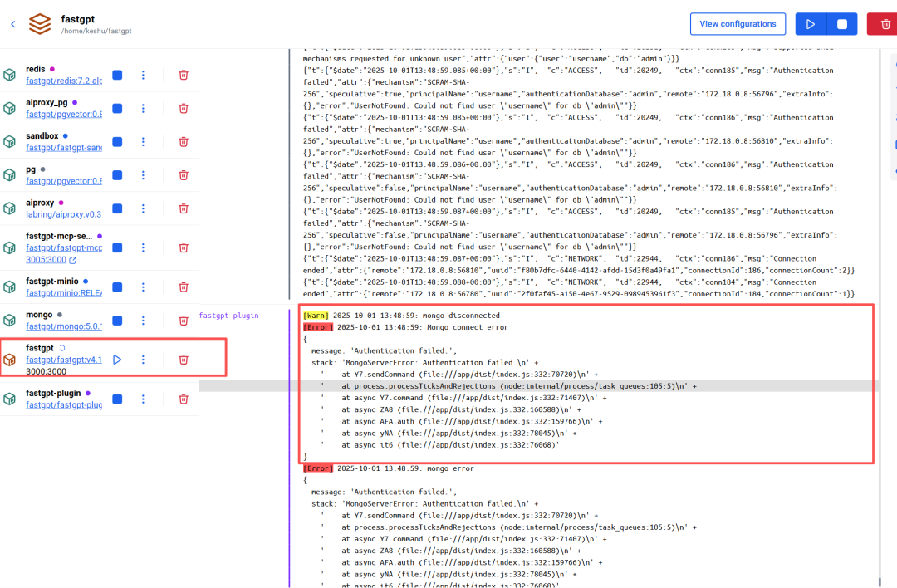The width and height of the screenshot is (897, 588).
Task: Open the fastgpt/redis:7.2 image link
Action: pos(64,81)
